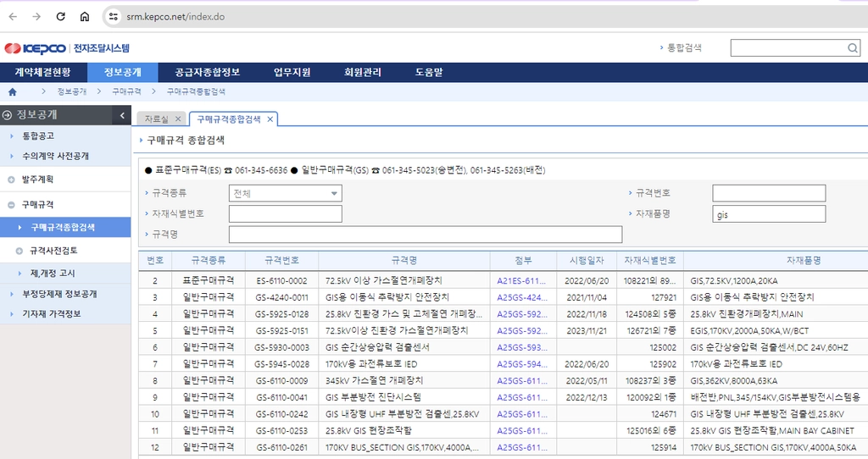Sort by 규격명 column header
The width and height of the screenshot is (868, 459).
(x=404, y=261)
